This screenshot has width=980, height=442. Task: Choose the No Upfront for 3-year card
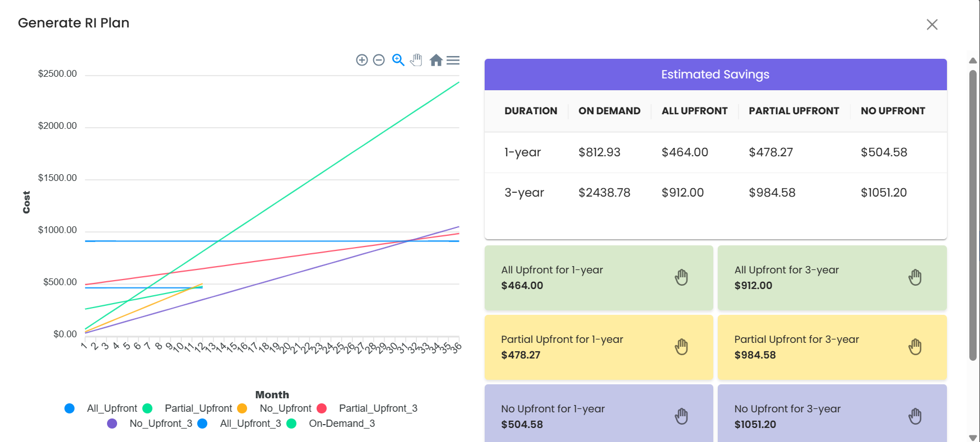(832, 413)
